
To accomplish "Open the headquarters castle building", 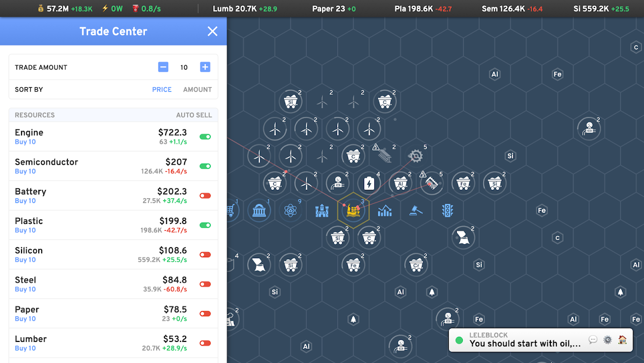I will (322, 210).
